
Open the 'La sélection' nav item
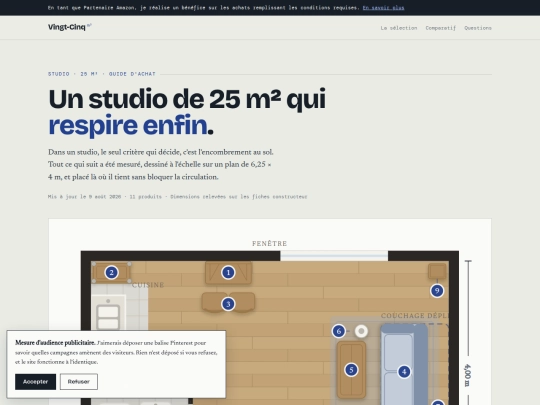[399, 28]
